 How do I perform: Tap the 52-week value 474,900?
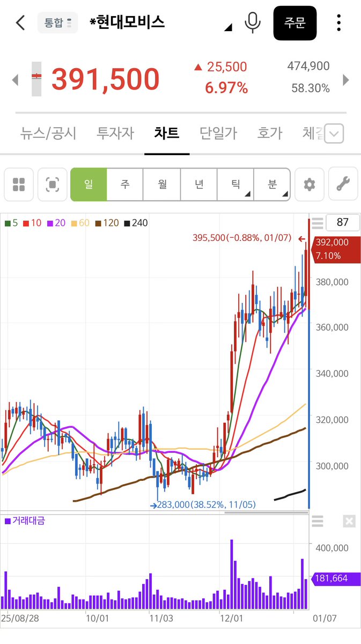pyautogui.click(x=308, y=66)
